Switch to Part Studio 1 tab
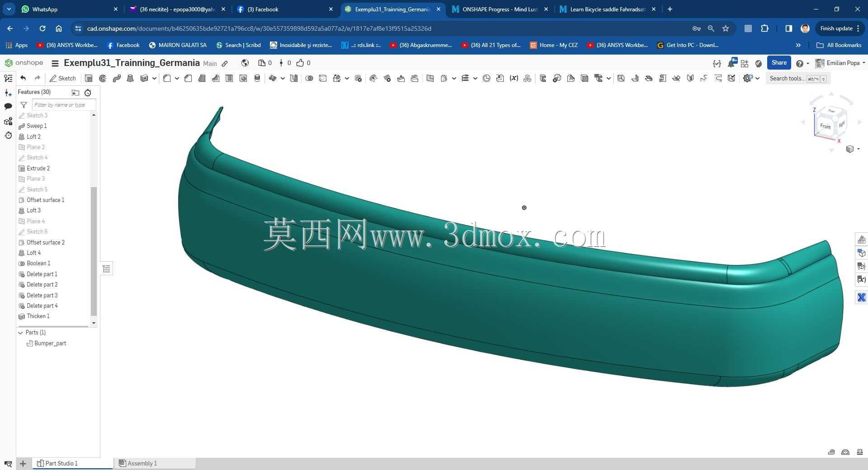868x470 pixels. click(72, 463)
